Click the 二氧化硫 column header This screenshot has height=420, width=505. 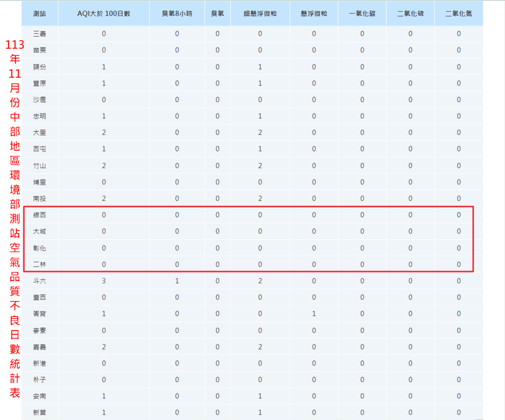(x=410, y=13)
